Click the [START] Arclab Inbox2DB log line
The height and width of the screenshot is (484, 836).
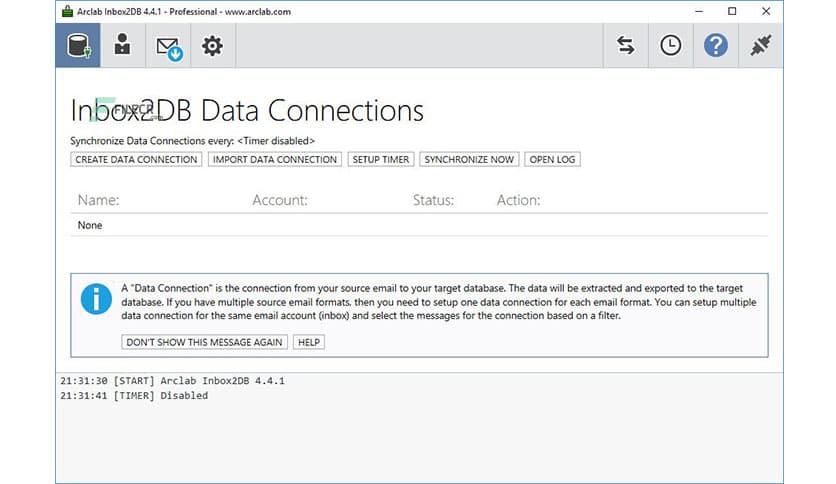[x=172, y=381]
